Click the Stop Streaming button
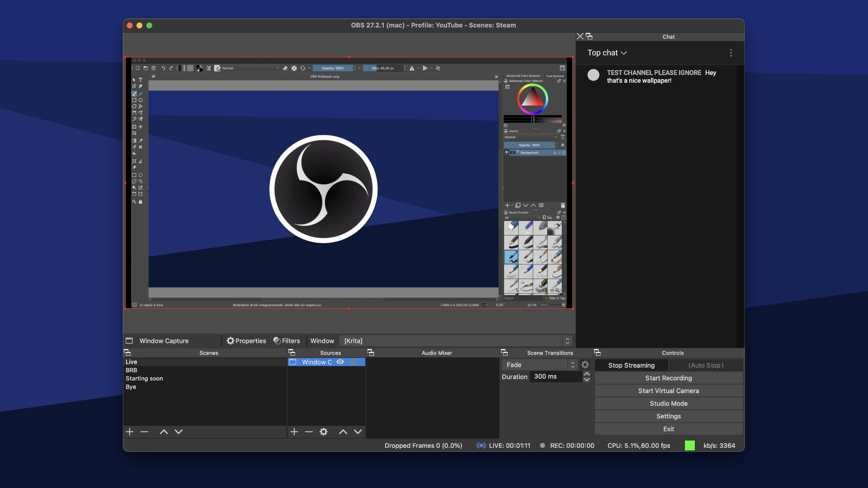The image size is (868, 488). tap(630, 365)
